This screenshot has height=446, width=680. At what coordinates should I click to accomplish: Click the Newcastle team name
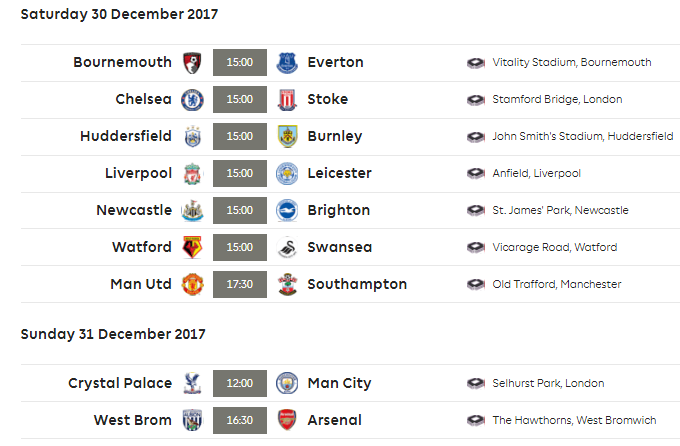pos(134,210)
